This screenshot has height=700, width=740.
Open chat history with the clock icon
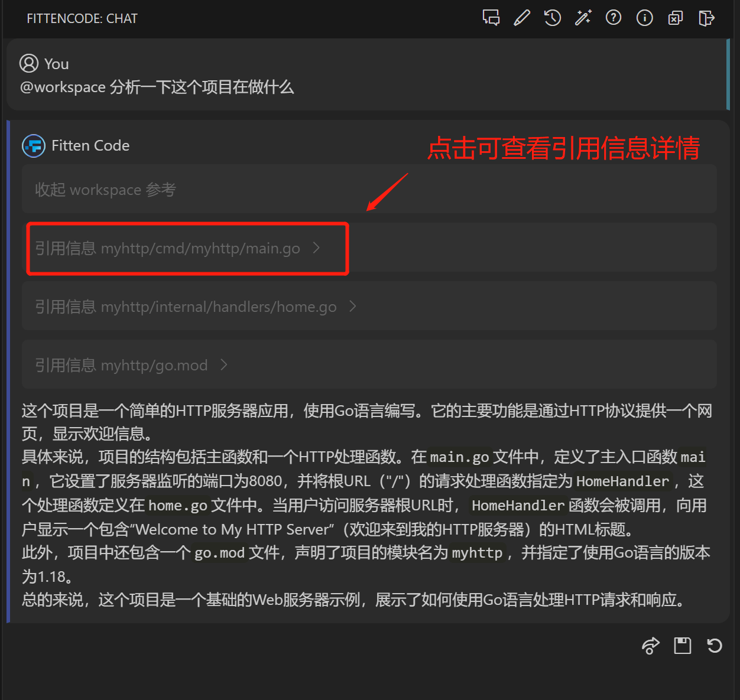(553, 18)
